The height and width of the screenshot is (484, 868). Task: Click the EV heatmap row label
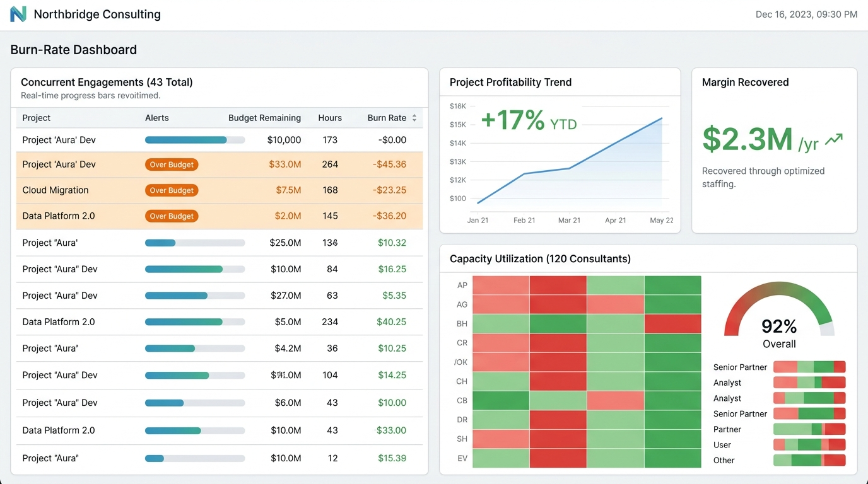pyautogui.click(x=462, y=458)
